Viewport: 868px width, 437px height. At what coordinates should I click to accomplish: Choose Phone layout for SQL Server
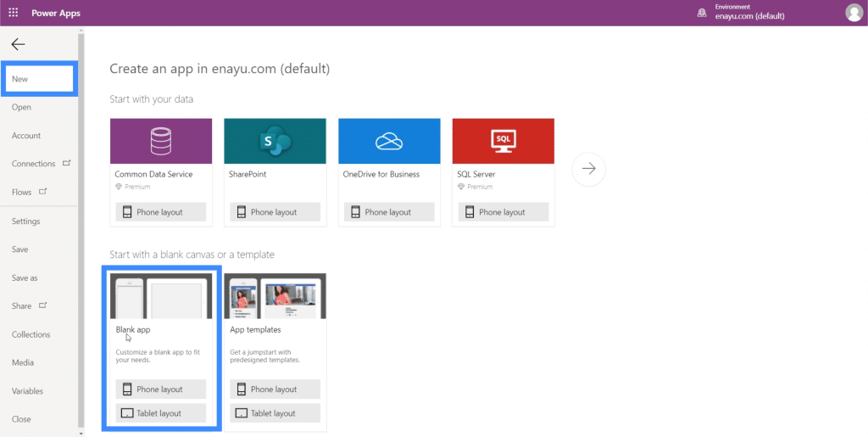click(504, 212)
